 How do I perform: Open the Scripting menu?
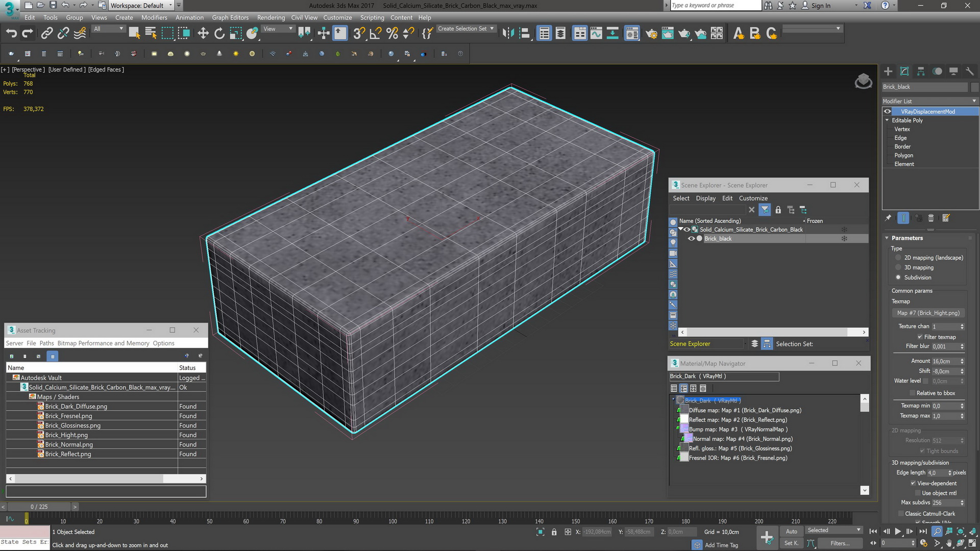[372, 17]
